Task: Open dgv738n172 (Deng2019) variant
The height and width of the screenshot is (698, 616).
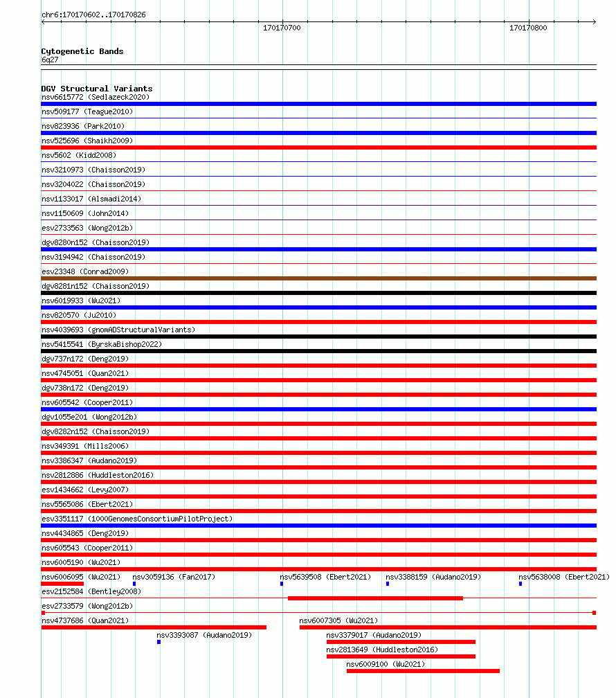Action: [x=85, y=388]
